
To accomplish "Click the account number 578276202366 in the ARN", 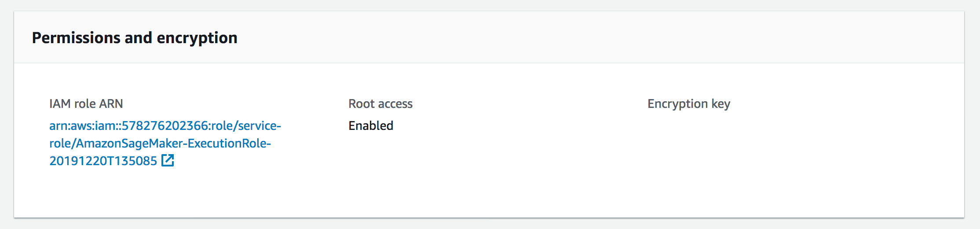I will click(165, 126).
